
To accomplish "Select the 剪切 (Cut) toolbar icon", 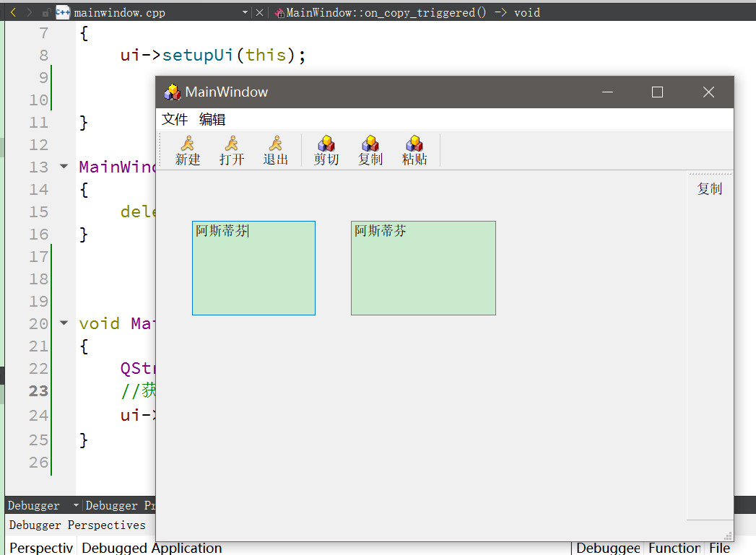I will point(326,149).
